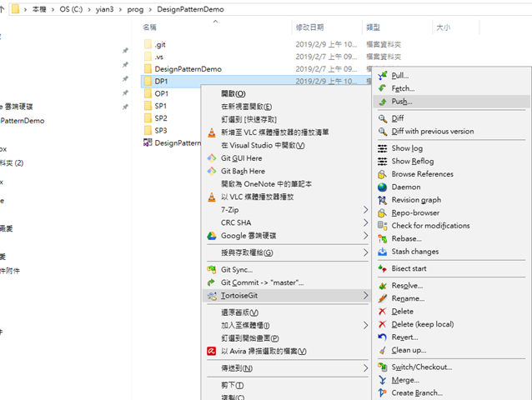The width and height of the screenshot is (532, 400).
Task: Click the Google Drive icon in context menu
Action: [x=212, y=236]
